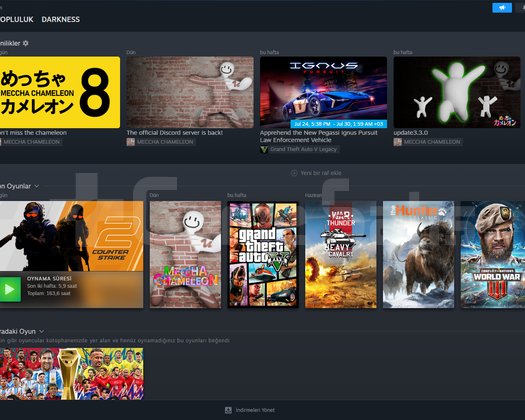
Task: Click 'Son iki hafta: 5,9 saat' text
Action: coord(52,286)
